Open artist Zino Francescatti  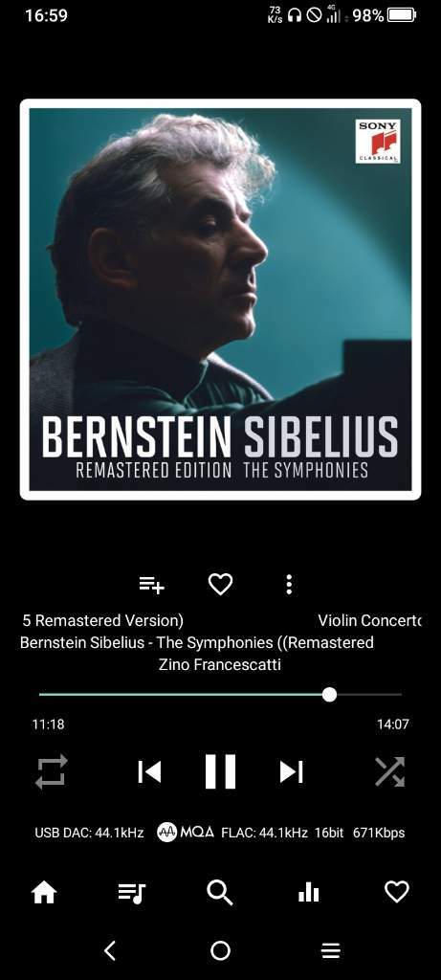pyautogui.click(x=220, y=664)
